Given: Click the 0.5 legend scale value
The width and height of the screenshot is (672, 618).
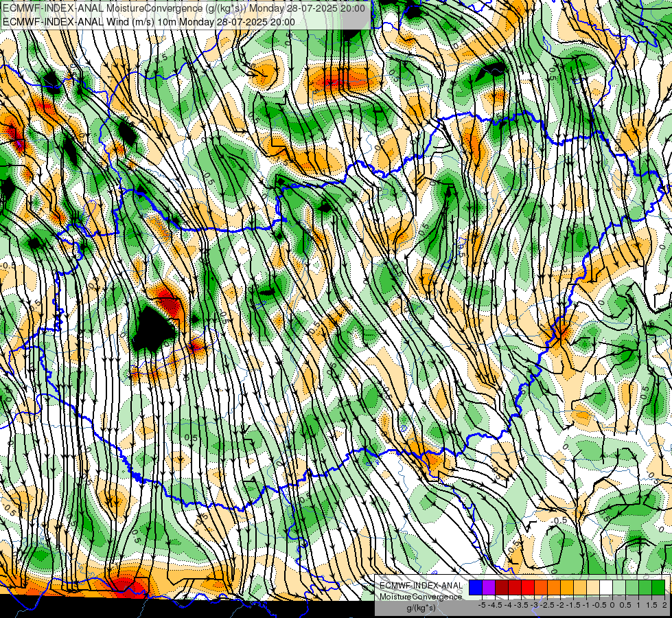Looking at the screenshot, I should click(625, 605).
